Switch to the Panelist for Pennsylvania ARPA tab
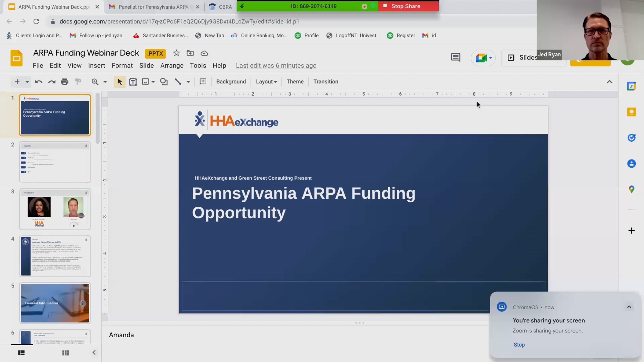 point(153,7)
